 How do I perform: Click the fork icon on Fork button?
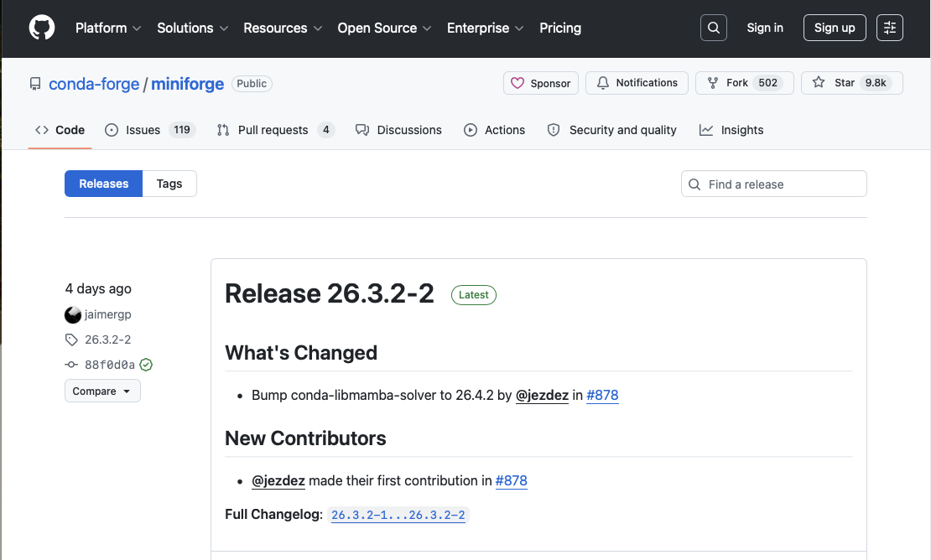713,83
